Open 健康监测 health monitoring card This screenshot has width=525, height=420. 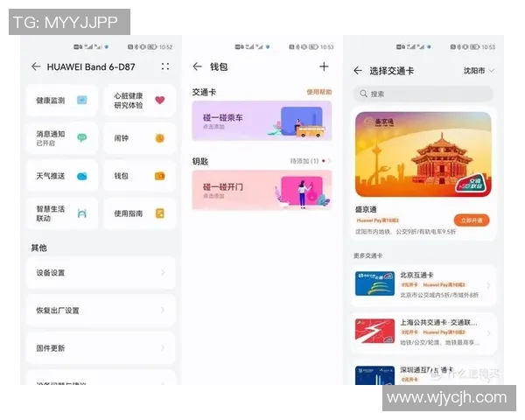pyautogui.click(x=62, y=100)
